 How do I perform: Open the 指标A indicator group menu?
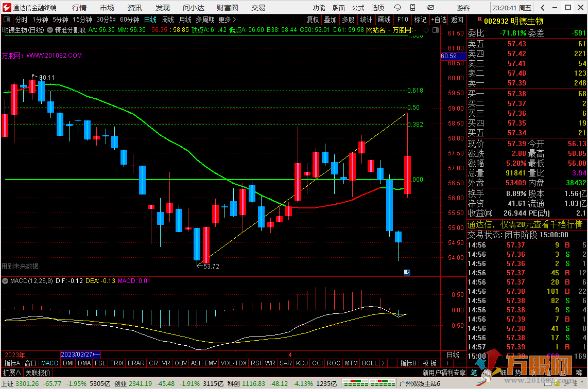pyautogui.click(x=12, y=363)
